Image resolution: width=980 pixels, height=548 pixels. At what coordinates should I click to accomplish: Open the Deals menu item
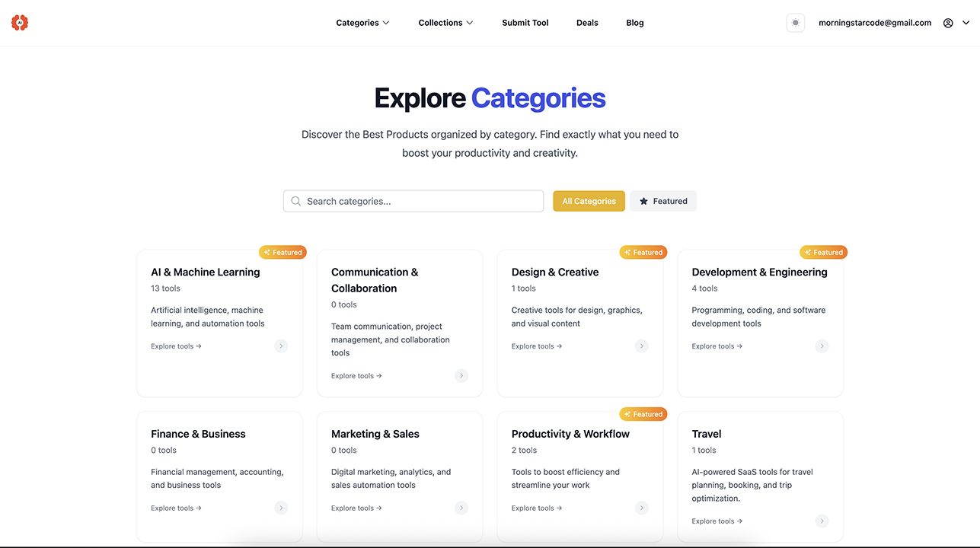pyautogui.click(x=587, y=23)
